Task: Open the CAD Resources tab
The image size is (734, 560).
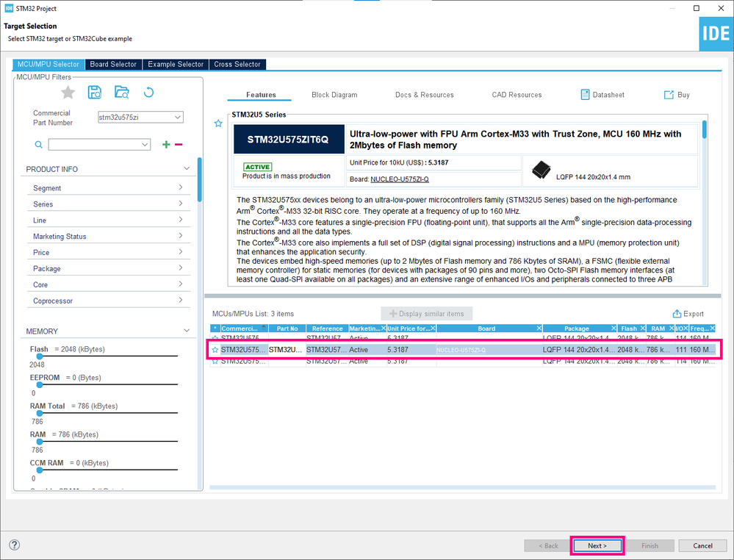Action: (517, 95)
